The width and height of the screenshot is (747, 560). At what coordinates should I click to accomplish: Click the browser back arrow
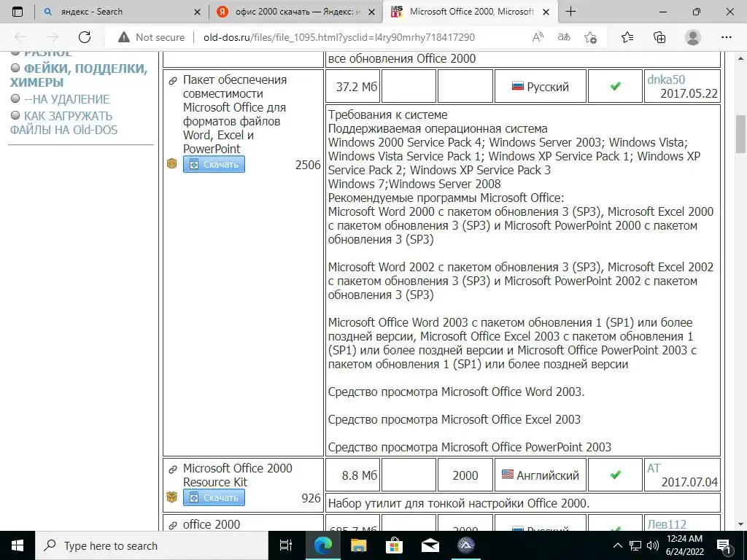(x=20, y=37)
